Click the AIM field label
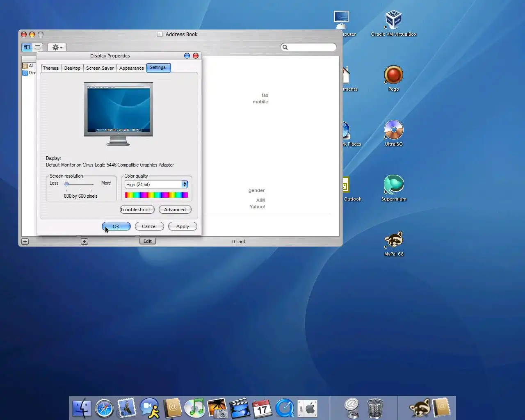 260,200
